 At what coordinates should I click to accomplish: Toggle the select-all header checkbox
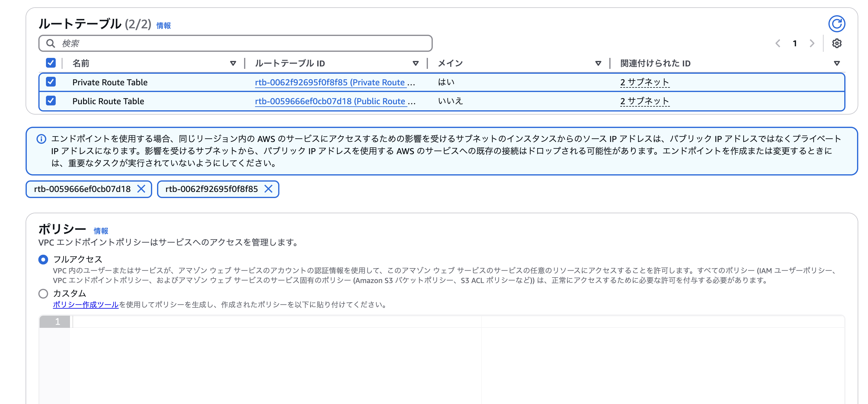(51, 63)
